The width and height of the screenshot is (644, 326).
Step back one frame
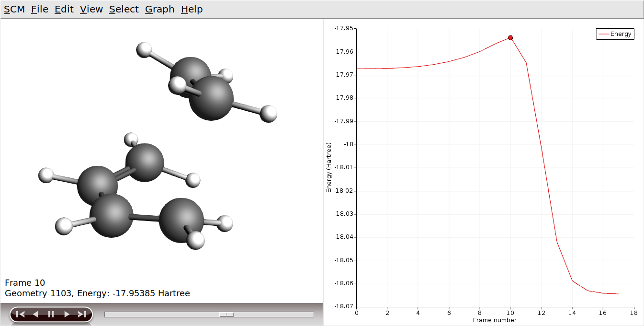35,314
